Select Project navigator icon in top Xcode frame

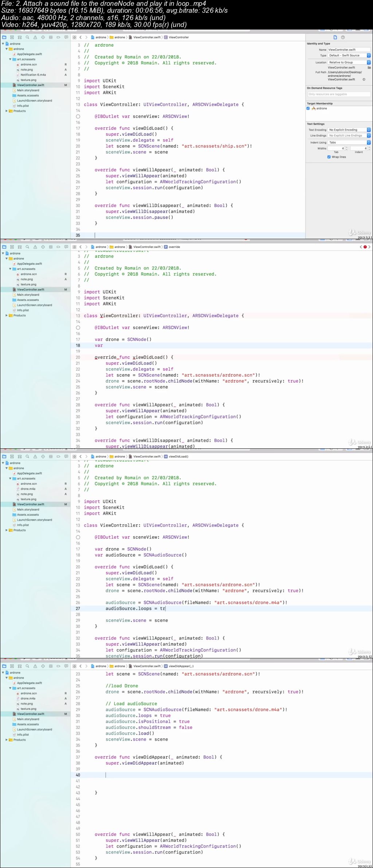coord(4,37)
